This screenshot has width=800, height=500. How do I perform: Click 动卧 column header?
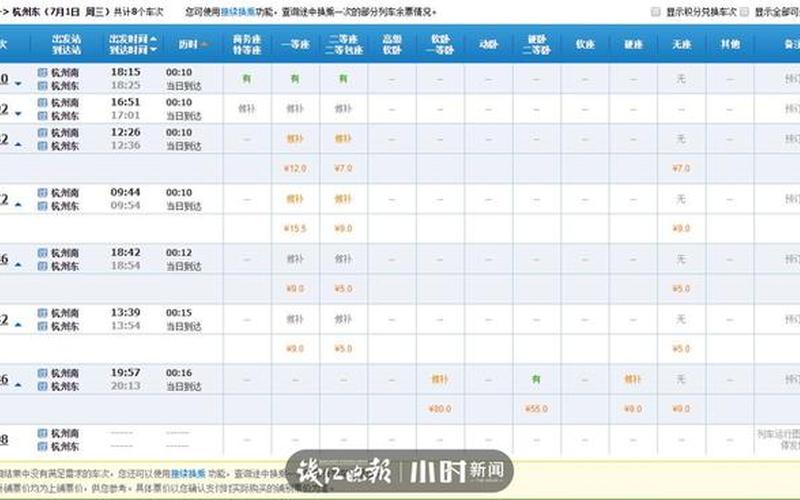[x=488, y=44]
